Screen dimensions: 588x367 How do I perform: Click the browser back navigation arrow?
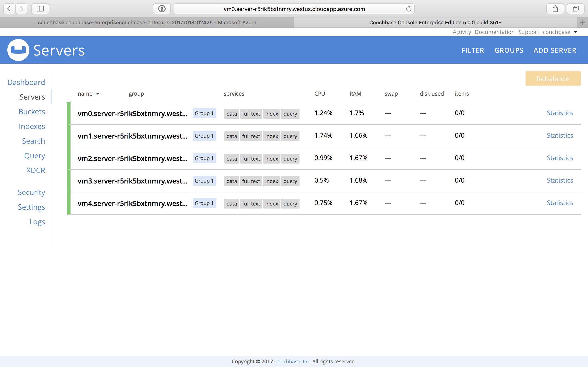pos(9,9)
